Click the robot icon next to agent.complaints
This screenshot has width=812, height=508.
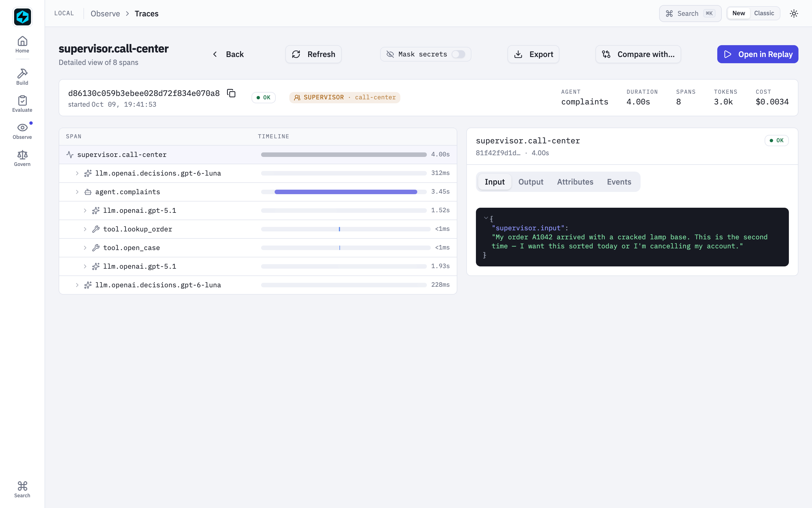coord(88,192)
